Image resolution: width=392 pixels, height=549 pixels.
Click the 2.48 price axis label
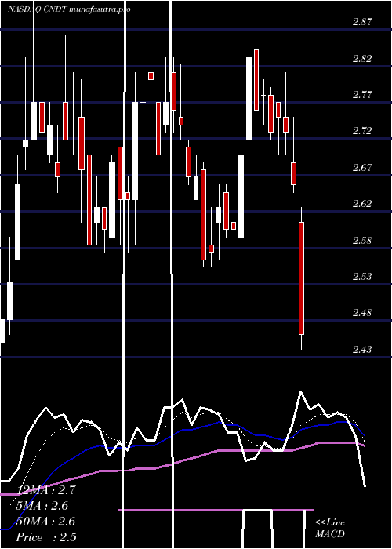[362, 313]
